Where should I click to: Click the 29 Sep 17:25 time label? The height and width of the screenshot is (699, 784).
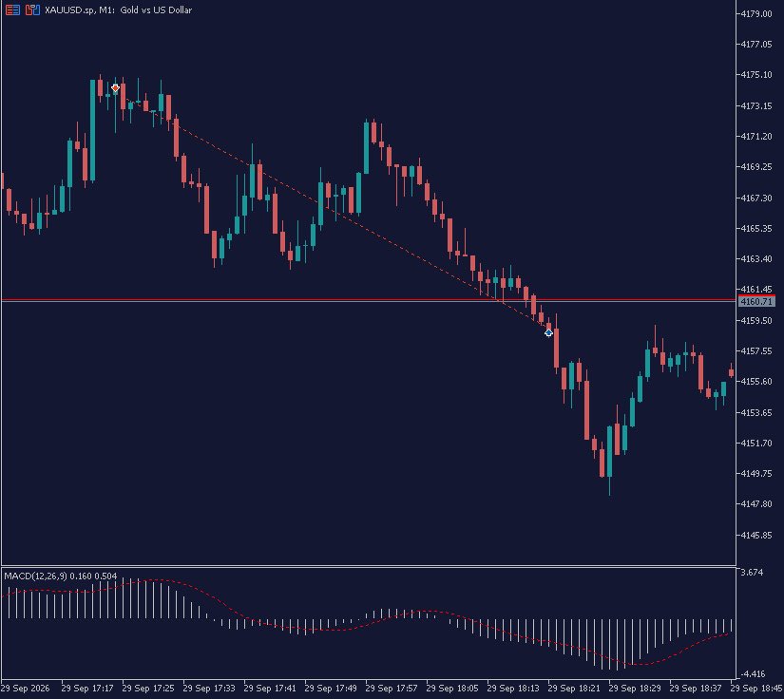tap(148, 689)
